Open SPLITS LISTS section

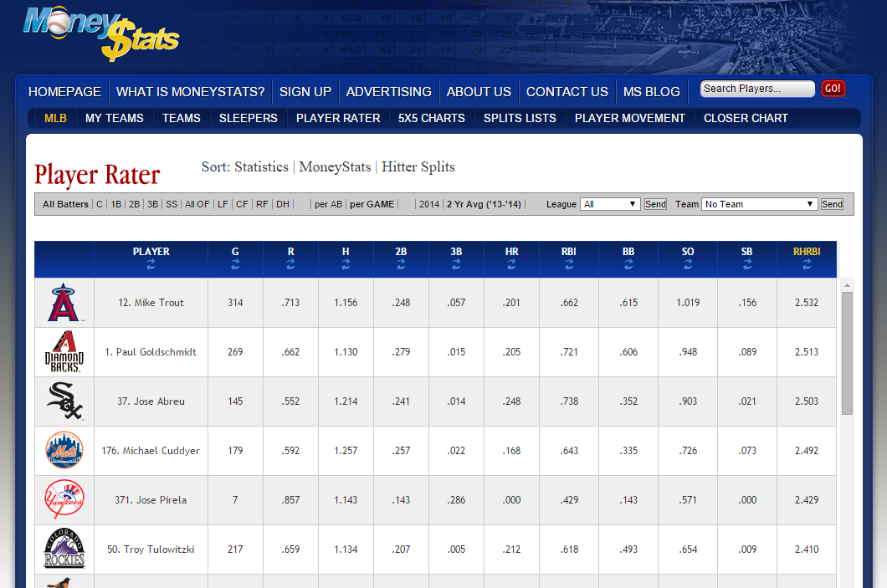[520, 118]
